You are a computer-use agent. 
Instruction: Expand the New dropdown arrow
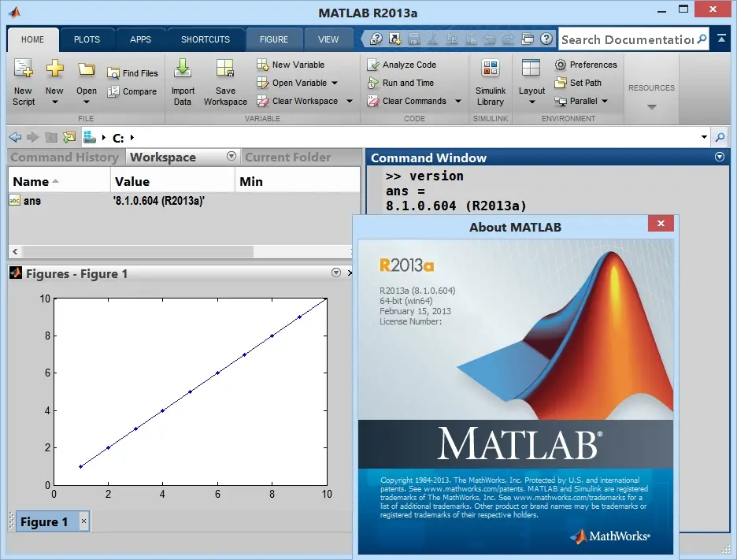click(x=54, y=102)
